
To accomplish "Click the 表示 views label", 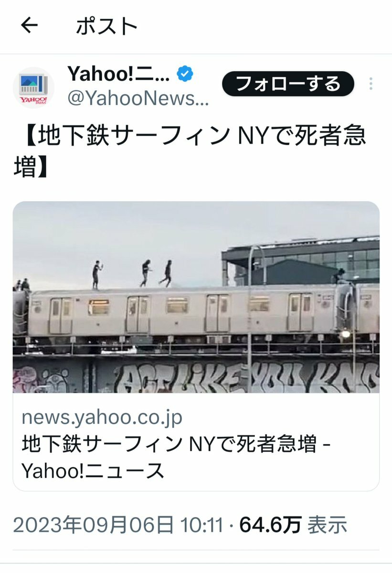I will tap(327, 525).
